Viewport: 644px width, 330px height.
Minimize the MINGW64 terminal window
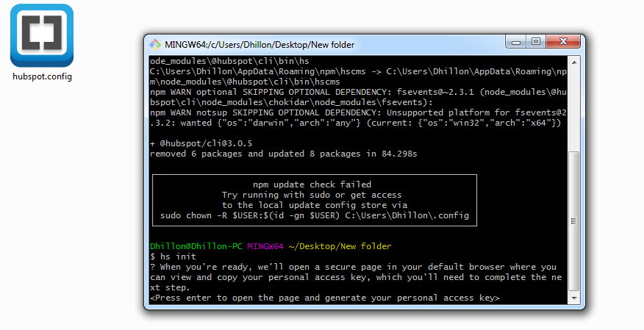tap(516, 42)
